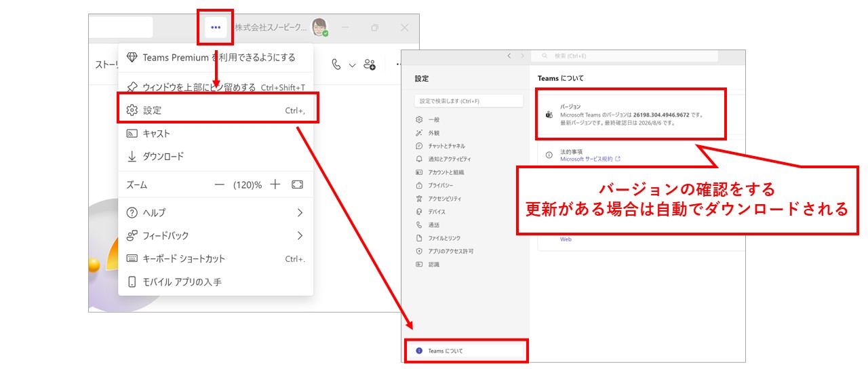
Task: Select モバイル アプリの入手
Action: click(x=216, y=281)
